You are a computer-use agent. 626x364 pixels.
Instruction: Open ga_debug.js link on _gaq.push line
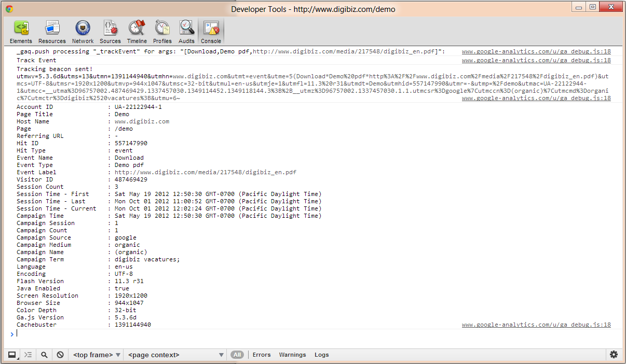pos(536,51)
